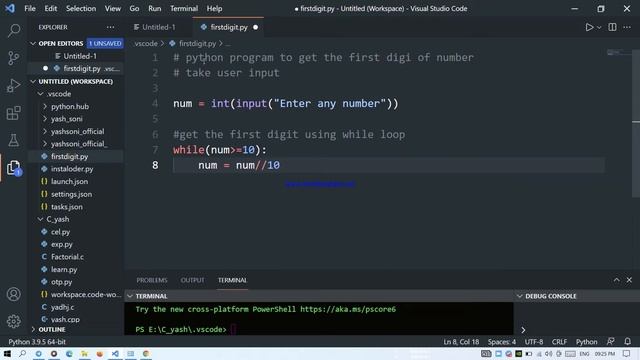Open the Terminal menu

(x=184, y=9)
